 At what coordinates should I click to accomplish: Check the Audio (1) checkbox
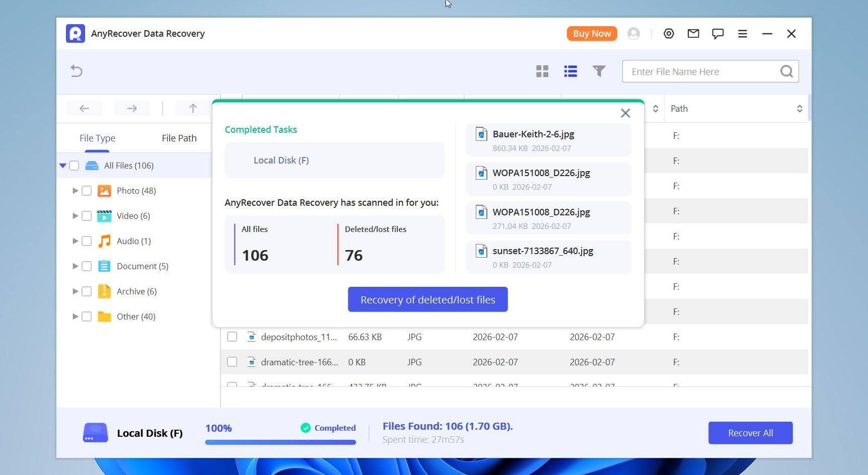coord(87,241)
